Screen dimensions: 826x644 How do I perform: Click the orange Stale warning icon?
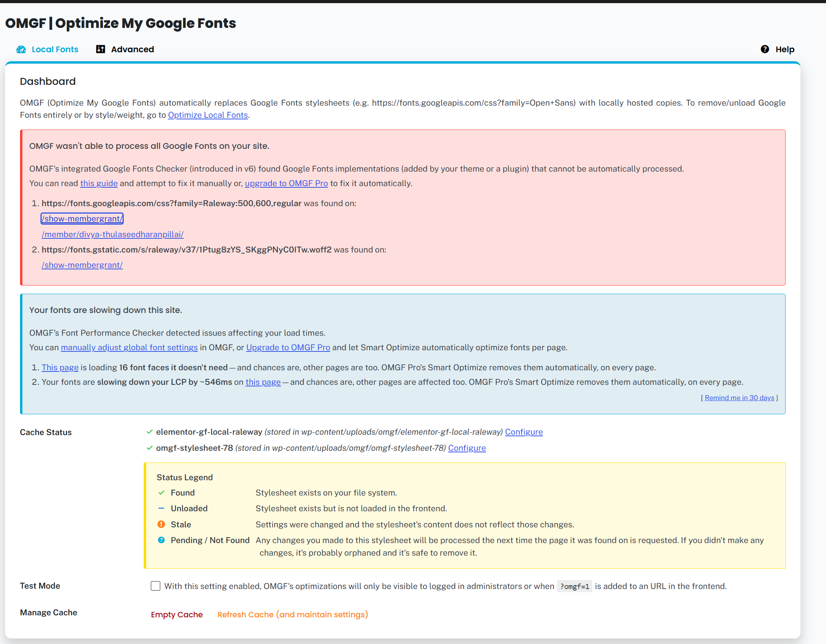pos(161,525)
